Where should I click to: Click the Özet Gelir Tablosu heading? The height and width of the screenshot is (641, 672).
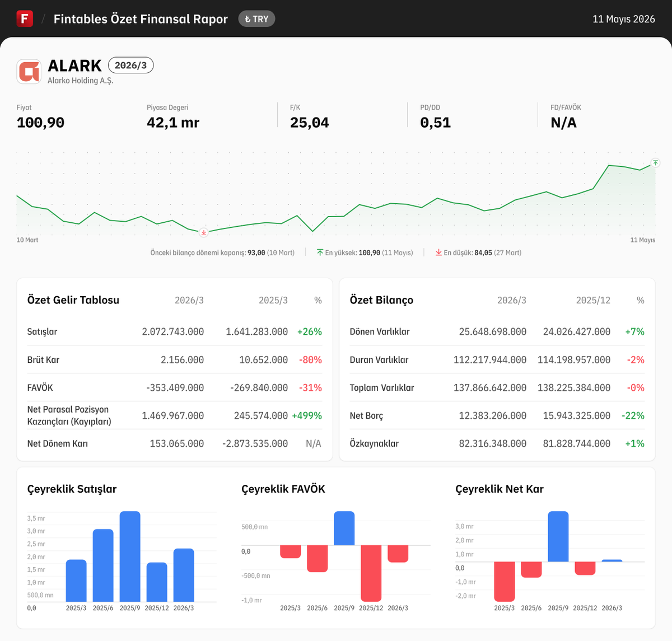click(73, 300)
